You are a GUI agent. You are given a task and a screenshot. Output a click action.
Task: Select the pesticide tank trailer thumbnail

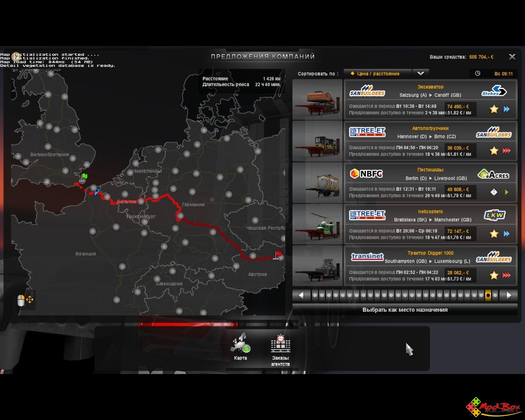tap(317, 183)
